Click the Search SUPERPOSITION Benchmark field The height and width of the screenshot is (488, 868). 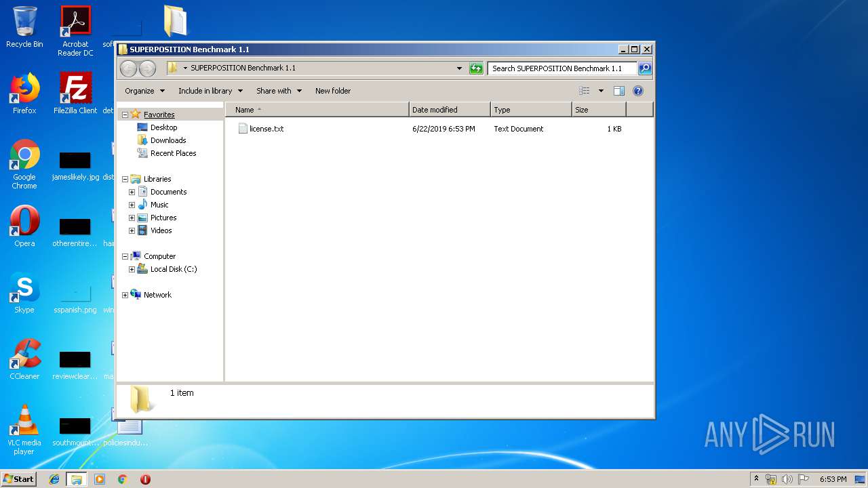point(562,68)
